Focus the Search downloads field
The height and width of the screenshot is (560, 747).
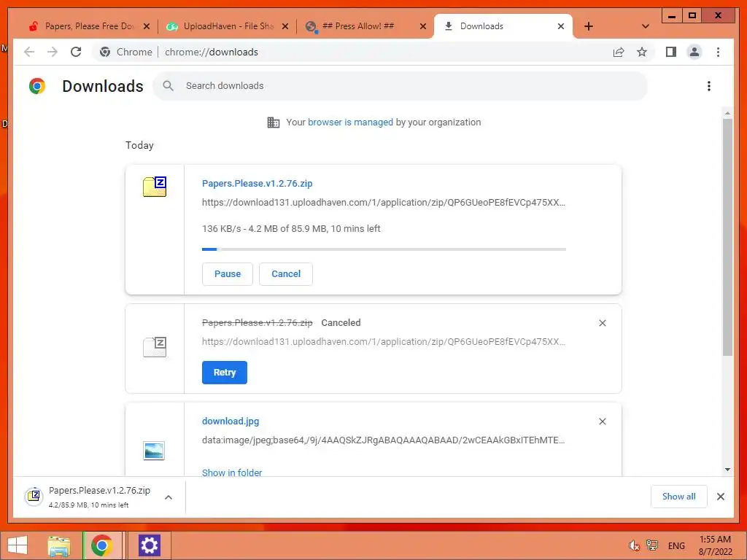point(400,86)
